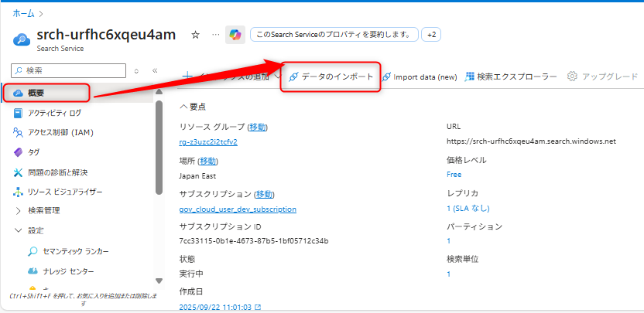Click the Free pricing tier link
Screen dimensions: 644x313
pos(454,175)
